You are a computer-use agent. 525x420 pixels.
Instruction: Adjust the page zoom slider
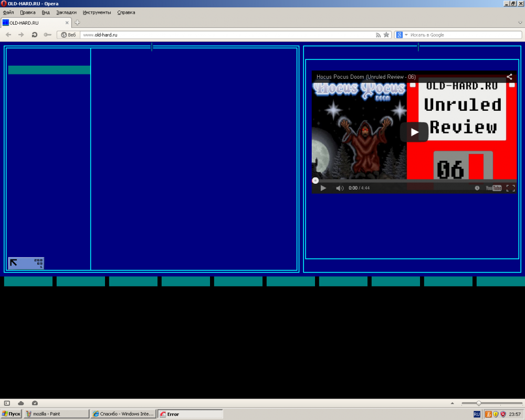pos(479,403)
